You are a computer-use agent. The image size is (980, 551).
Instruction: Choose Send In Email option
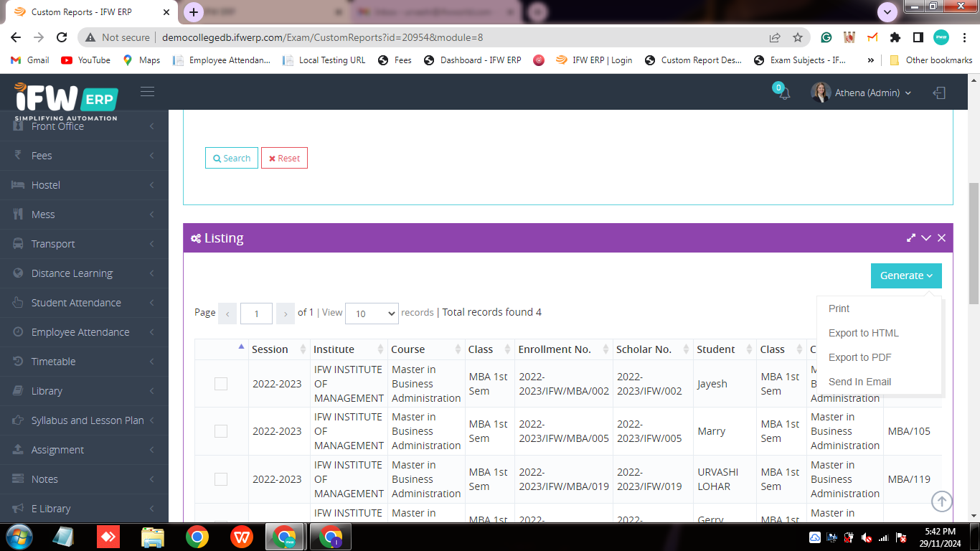pyautogui.click(x=879, y=382)
